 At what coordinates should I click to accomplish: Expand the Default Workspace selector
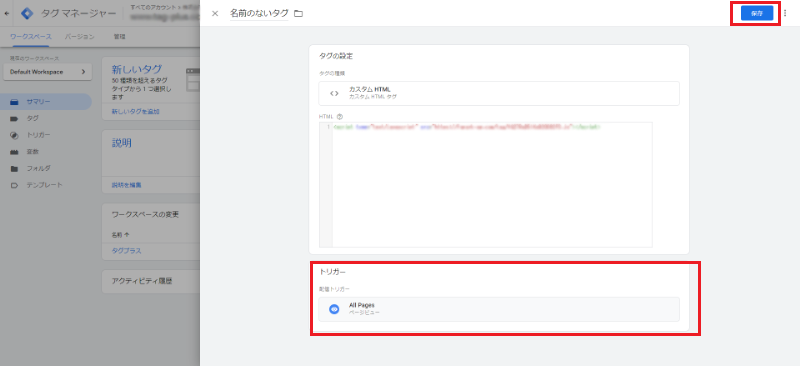pos(47,72)
